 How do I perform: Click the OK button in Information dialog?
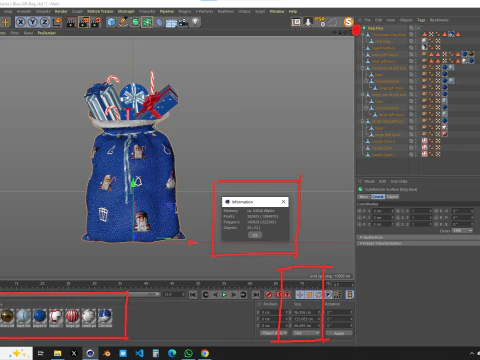255,235
